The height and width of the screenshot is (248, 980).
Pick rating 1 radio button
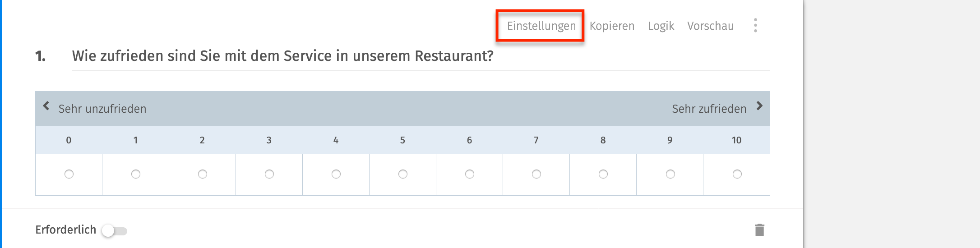tap(136, 174)
